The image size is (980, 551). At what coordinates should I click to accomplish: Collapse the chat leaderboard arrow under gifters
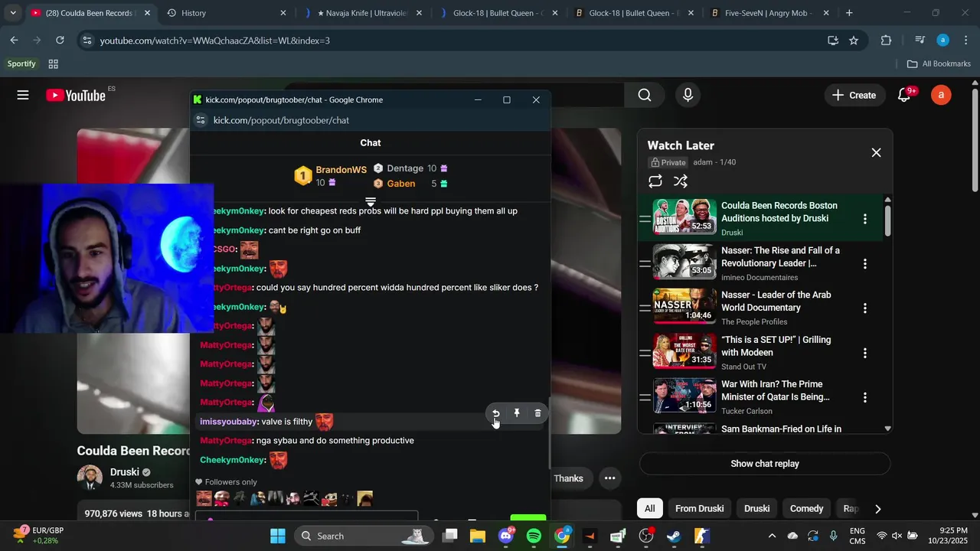(371, 202)
